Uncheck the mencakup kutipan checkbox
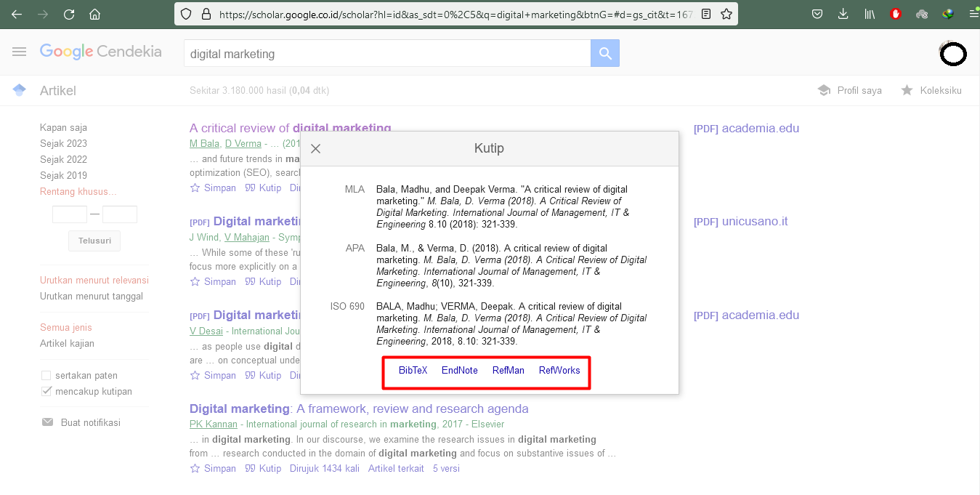This screenshot has width=980, height=495. 46,392
